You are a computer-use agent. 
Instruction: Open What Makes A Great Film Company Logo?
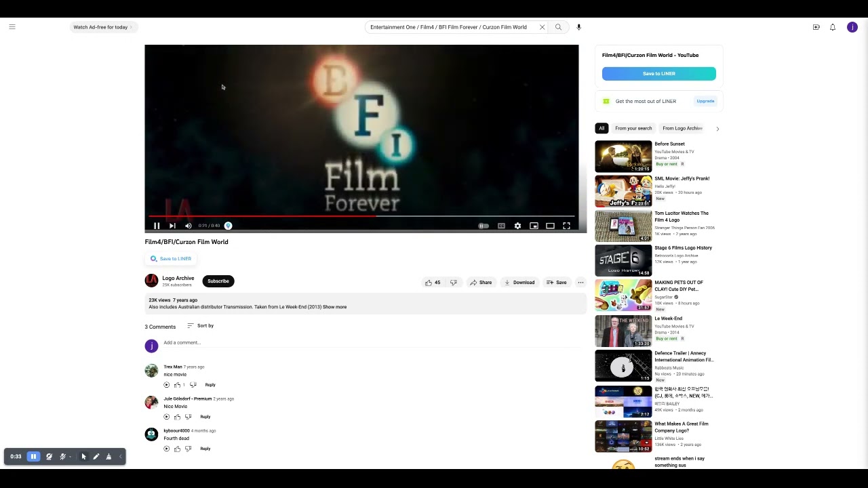pyautogui.click(x=682, y=427)
